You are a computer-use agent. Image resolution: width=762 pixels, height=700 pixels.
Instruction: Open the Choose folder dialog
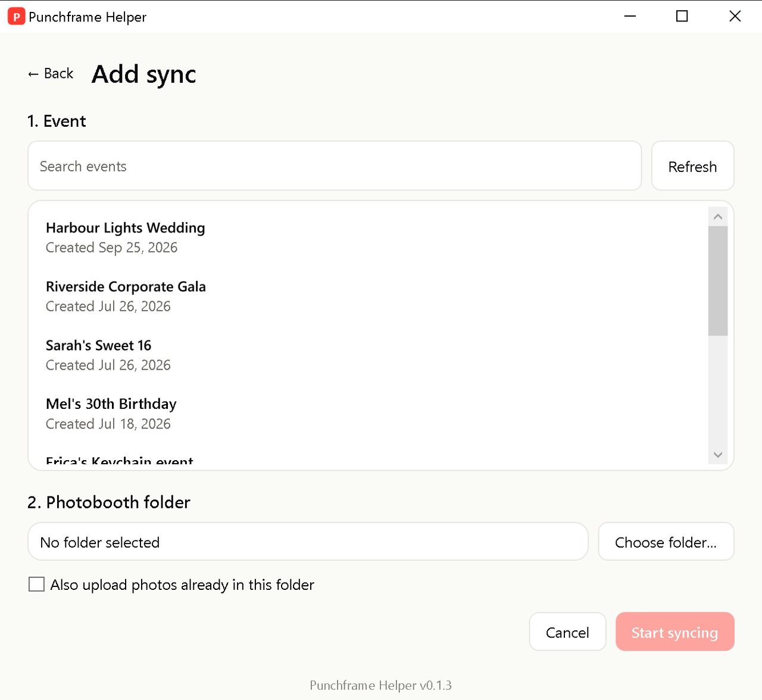pos(666,542)
